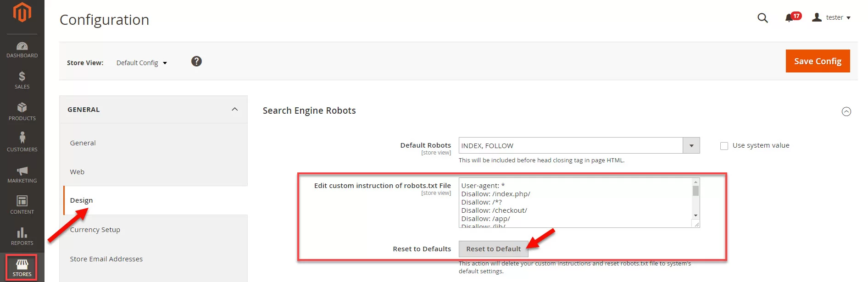This screenshot has width=868, height=282.
Task: Open the Content sidebar menu
Action: coord(22,205)
